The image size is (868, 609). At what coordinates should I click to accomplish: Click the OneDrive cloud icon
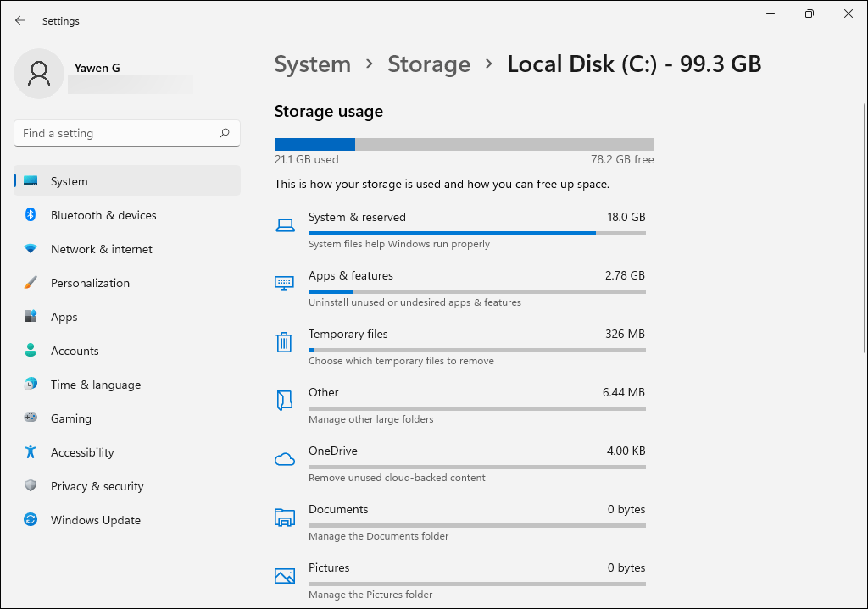pos(285,459)
